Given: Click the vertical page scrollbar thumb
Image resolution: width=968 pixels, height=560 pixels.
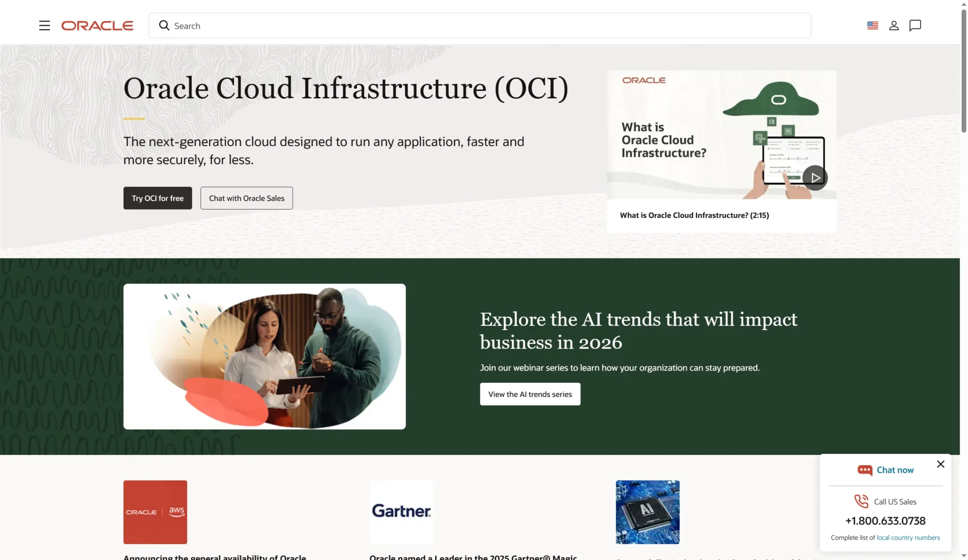Looking at the screenshot, I should (964, 70).
